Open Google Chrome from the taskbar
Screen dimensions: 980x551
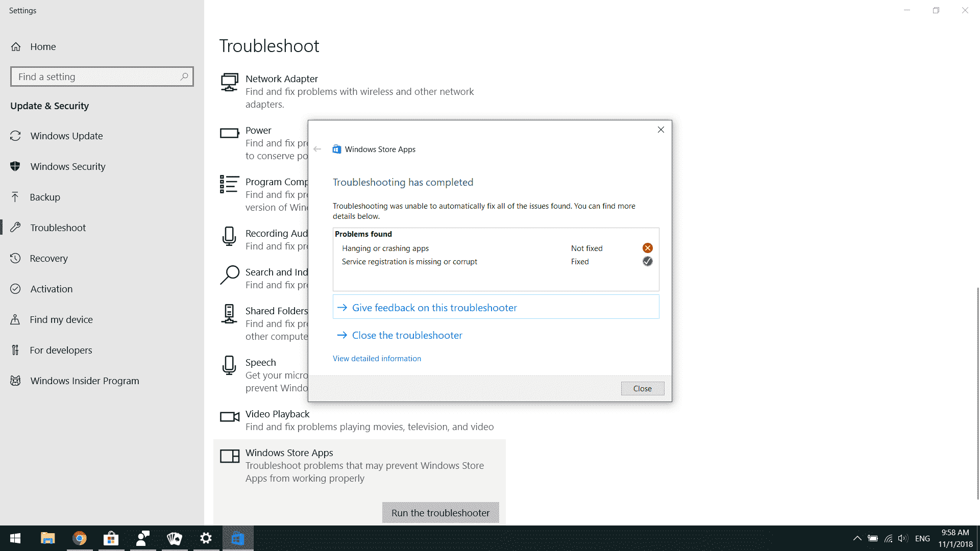(x=80, y=538)
